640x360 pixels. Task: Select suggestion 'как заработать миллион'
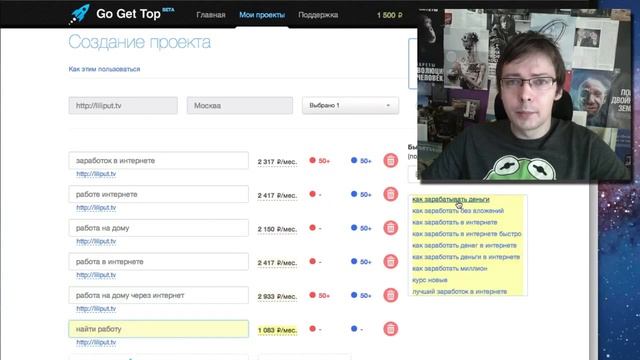click(450, 269)
